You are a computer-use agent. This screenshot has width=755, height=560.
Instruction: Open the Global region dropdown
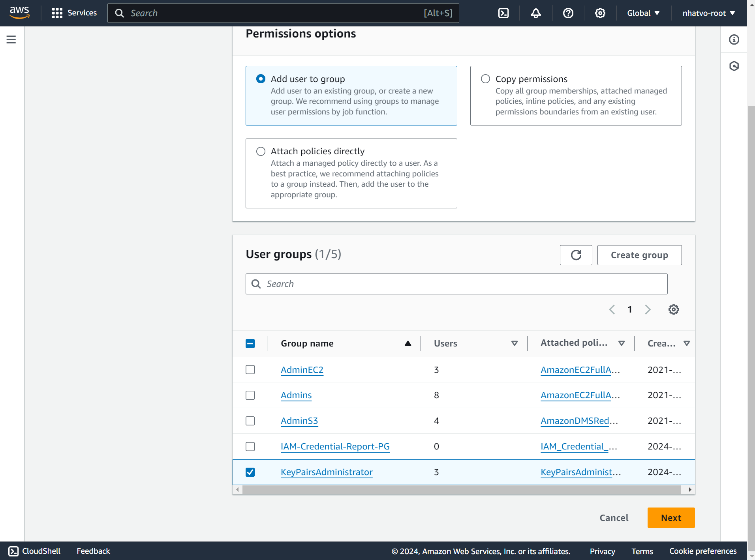[643, 13]
